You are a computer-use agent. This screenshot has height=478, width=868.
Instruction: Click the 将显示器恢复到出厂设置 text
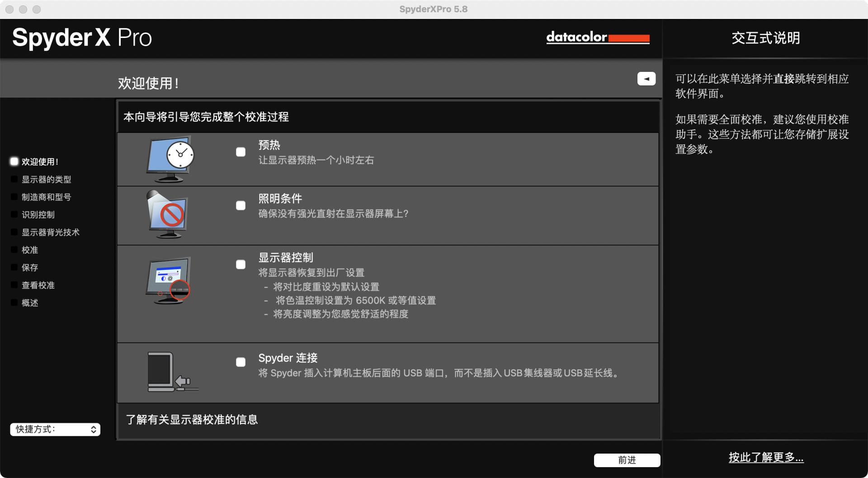click(x=311, y=272)
